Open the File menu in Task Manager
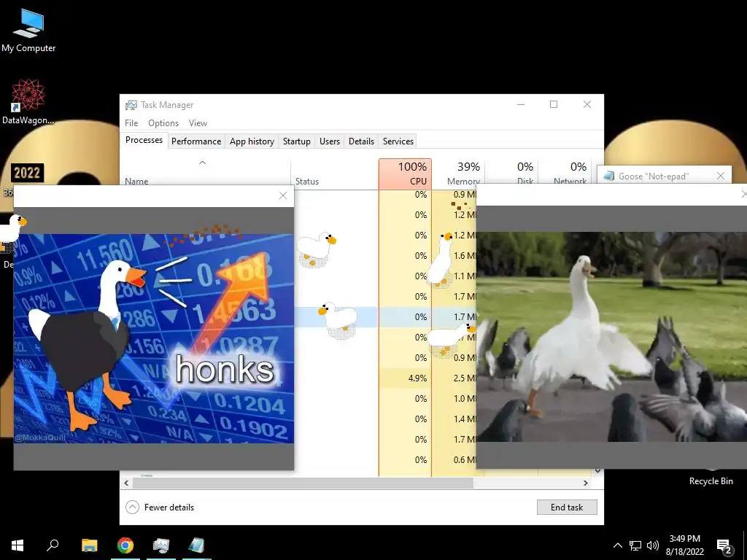747x560 pixels. tap(131, 122)
